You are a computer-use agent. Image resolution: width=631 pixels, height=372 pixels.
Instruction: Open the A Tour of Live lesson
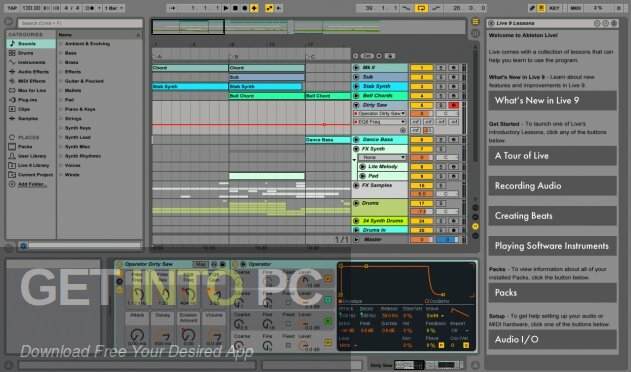(552, 155)
